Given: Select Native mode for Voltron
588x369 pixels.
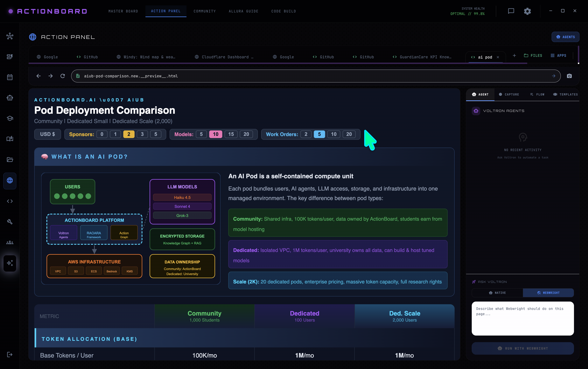Looking at the screenshot, I should point(497,293).
